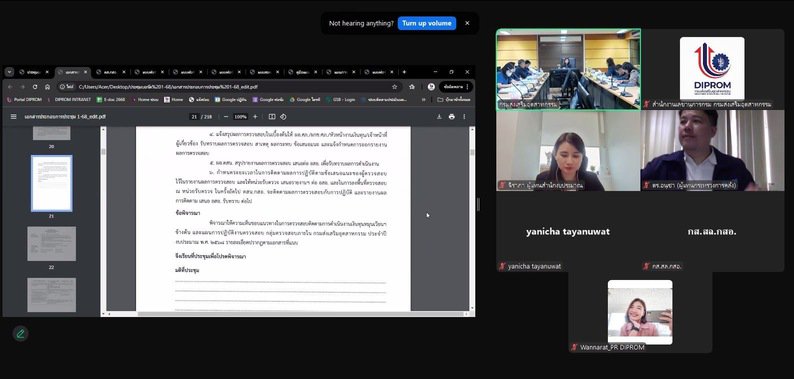Go back in the browser
Image resolution: width=794 pixels, height=379 pixels.
11,87
